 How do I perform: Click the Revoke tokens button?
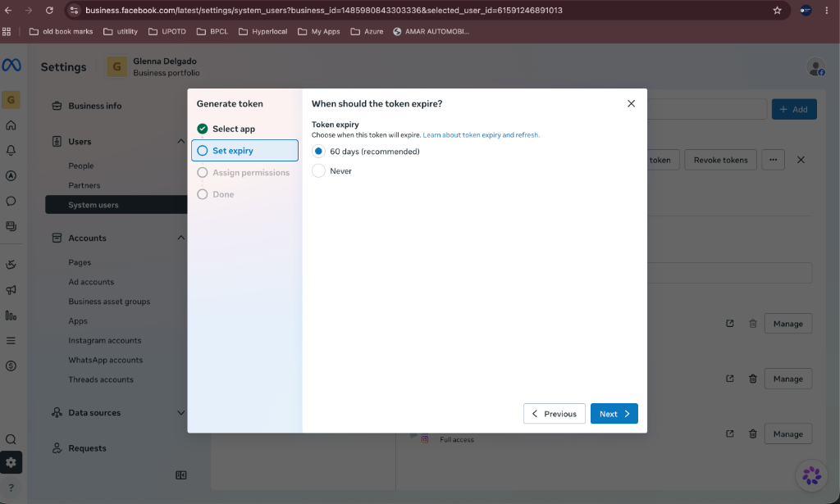point(720,160)
